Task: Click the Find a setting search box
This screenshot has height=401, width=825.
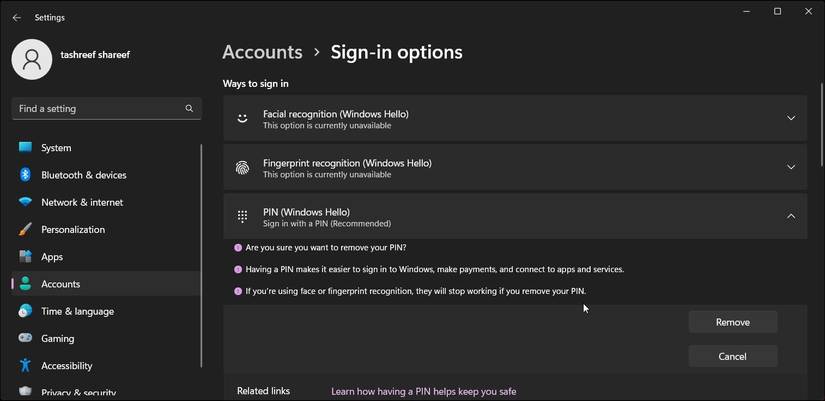Action: pos(106,108)
